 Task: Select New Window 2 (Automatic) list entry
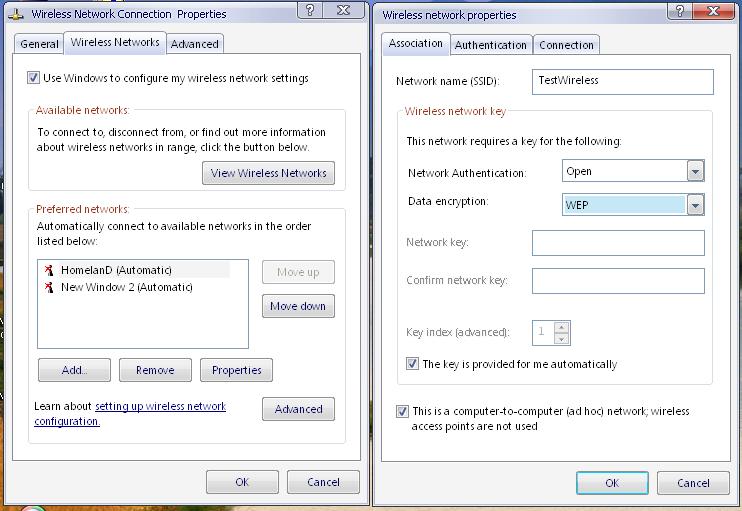126,287
